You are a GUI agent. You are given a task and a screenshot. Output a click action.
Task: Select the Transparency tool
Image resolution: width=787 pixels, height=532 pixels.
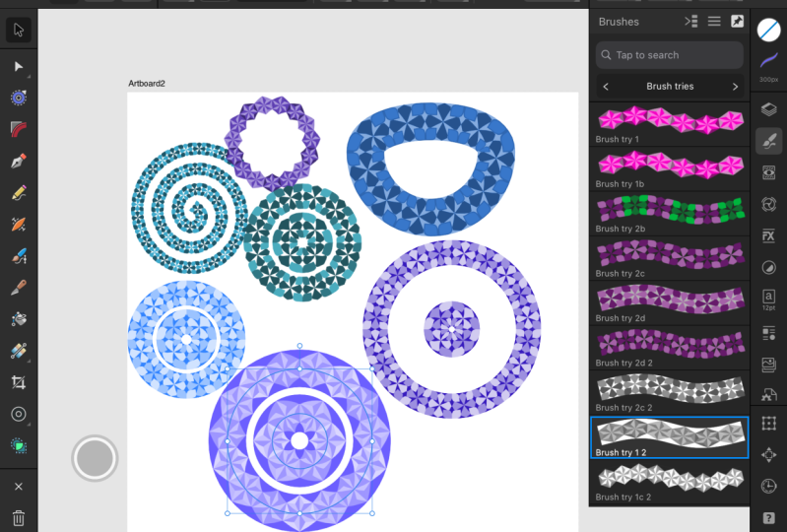point(19,351)
